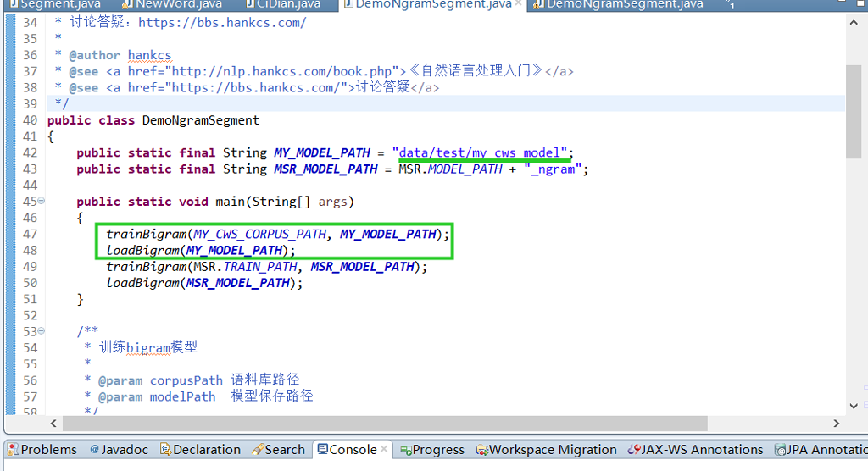Click the Declaration view icon
Viewport: 868px width, 471px height.
166,450
